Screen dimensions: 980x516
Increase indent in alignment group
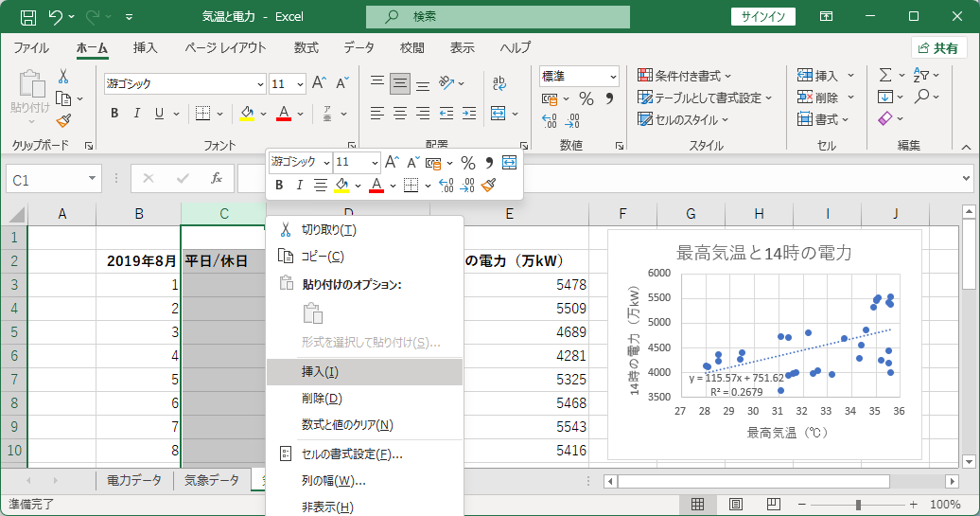pos(469,114)
